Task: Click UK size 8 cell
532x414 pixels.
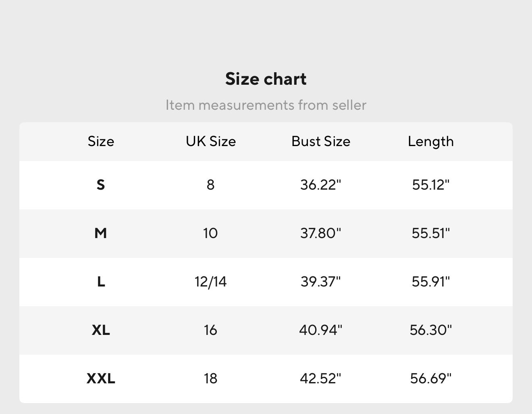Action: point(210,185)
